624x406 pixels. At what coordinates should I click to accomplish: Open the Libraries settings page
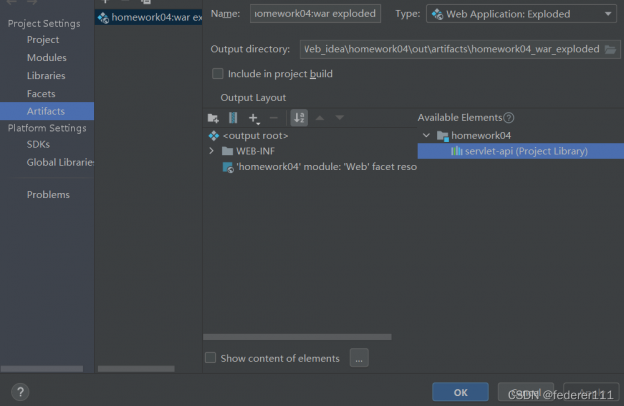click(46, 76)
